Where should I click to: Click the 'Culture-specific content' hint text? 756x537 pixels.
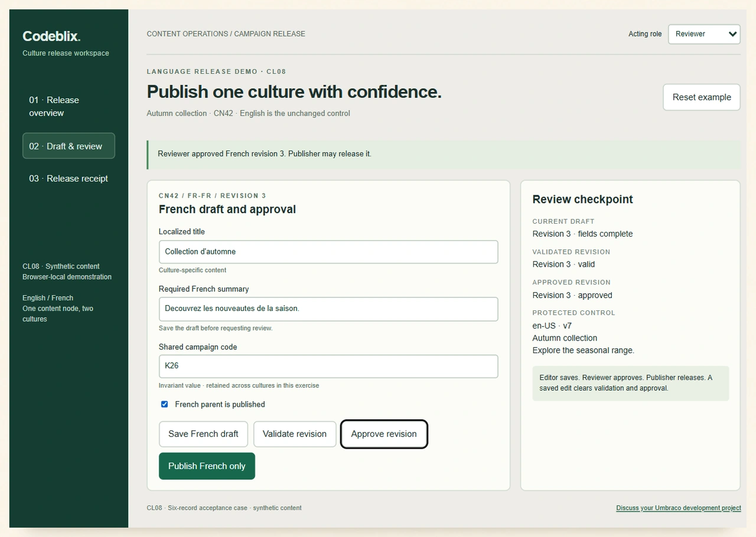pos(193,270)
